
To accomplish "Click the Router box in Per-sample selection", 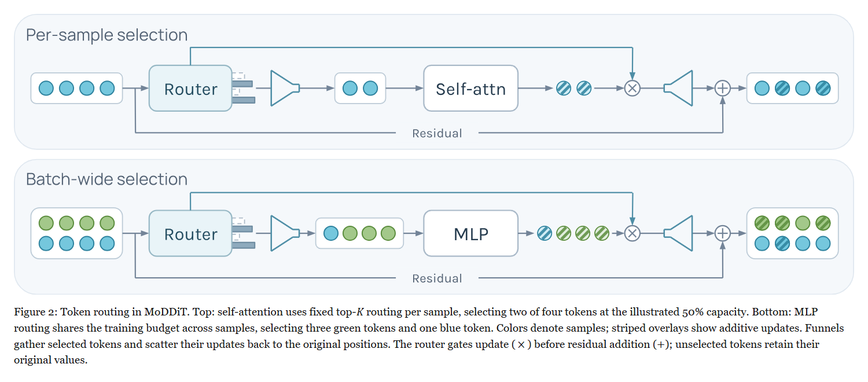I will 191,89.
